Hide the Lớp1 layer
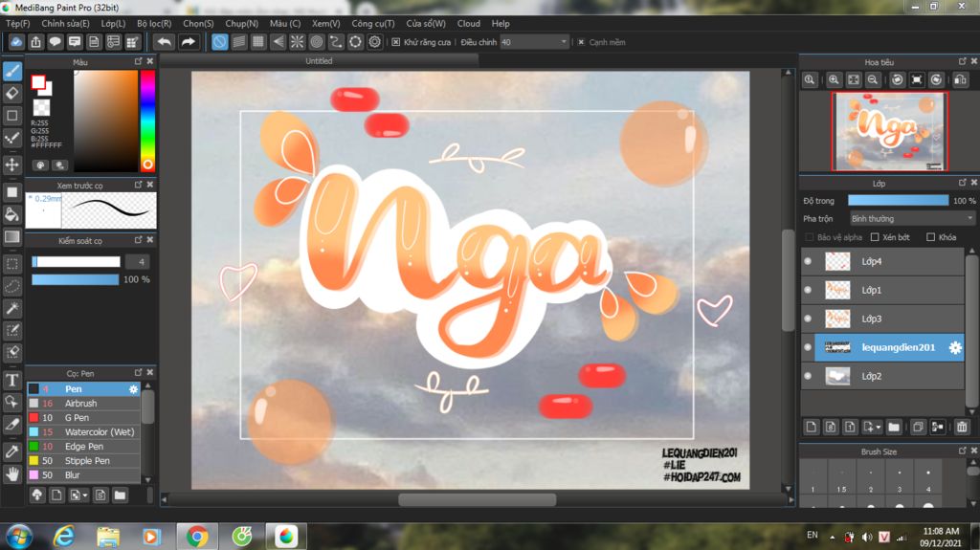The width and height of the screenshot is (980, 550). click(x=808, y=290)
